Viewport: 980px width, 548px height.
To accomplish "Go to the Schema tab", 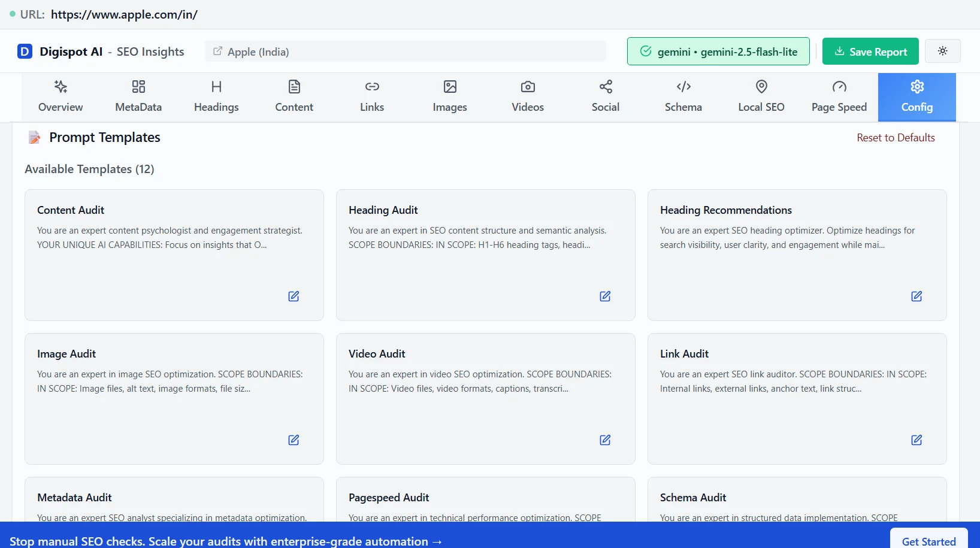I will tap(683, 97).
